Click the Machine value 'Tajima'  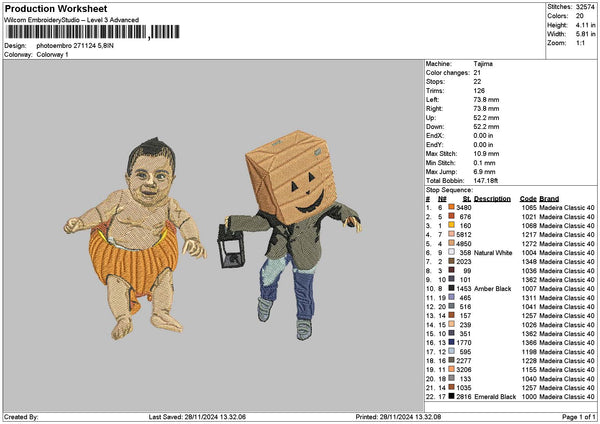pyautogui.click(x=483, y=64)
